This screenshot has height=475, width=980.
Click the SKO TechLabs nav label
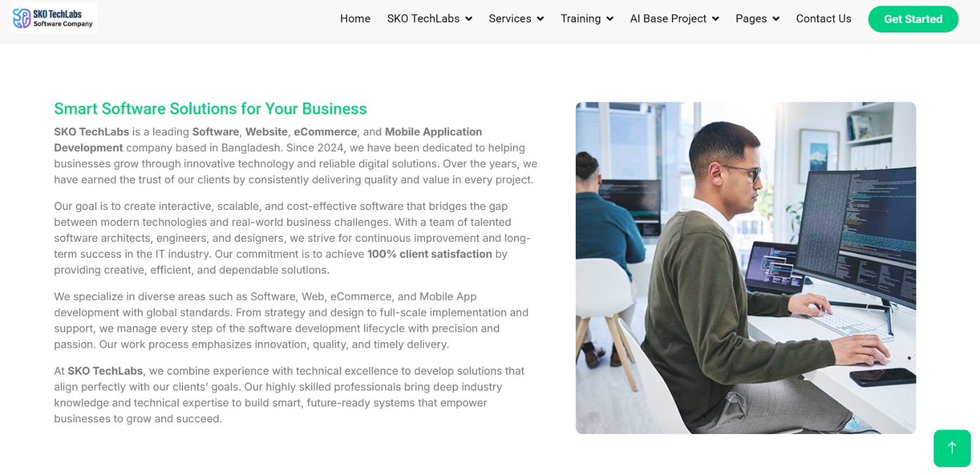click(423, 19)
